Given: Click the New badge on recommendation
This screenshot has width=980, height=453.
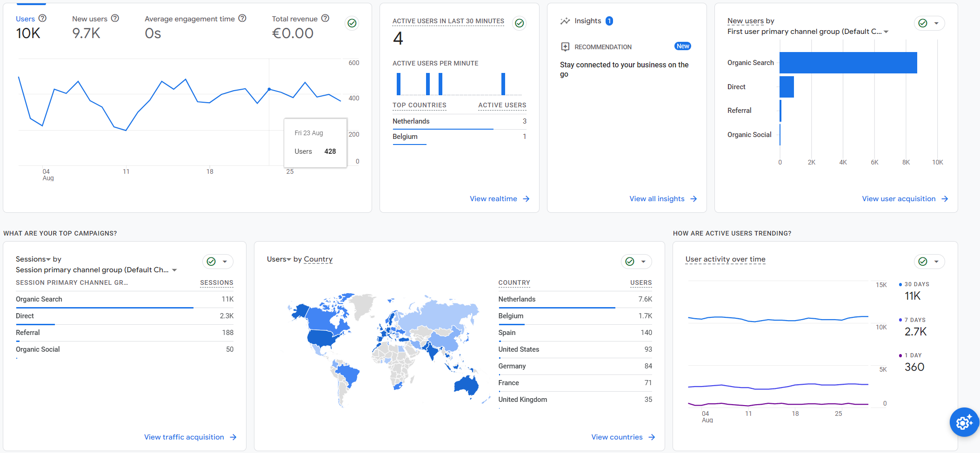Looking at the screenshot, I should tap(683, 46).
